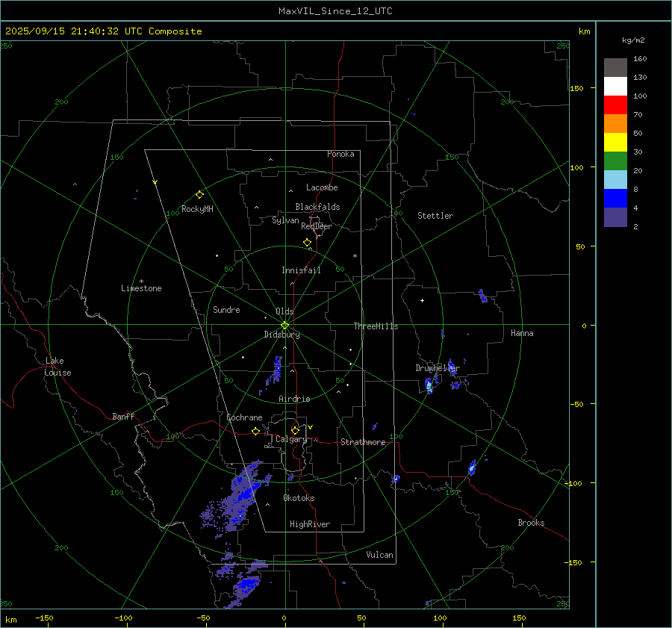
Task: Click the asterisk marker east of Innisfail
Action: tap(355, 256)
